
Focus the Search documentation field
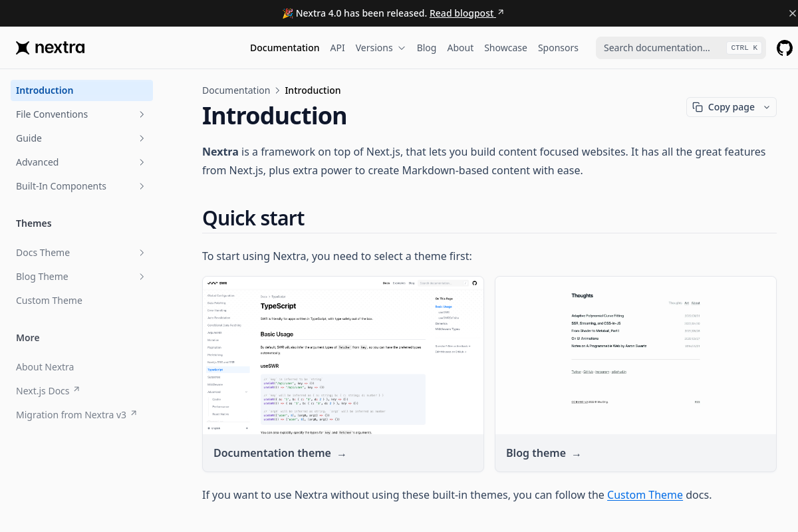pos(681,48)
